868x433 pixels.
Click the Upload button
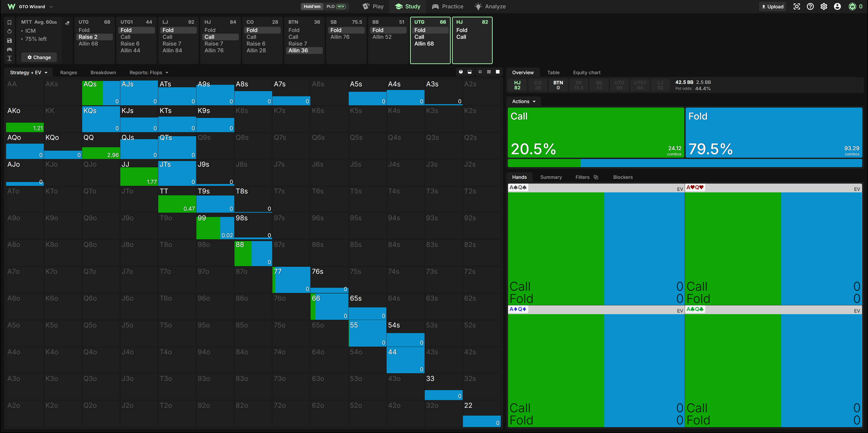pyautogui.click(x=772, y=6)
